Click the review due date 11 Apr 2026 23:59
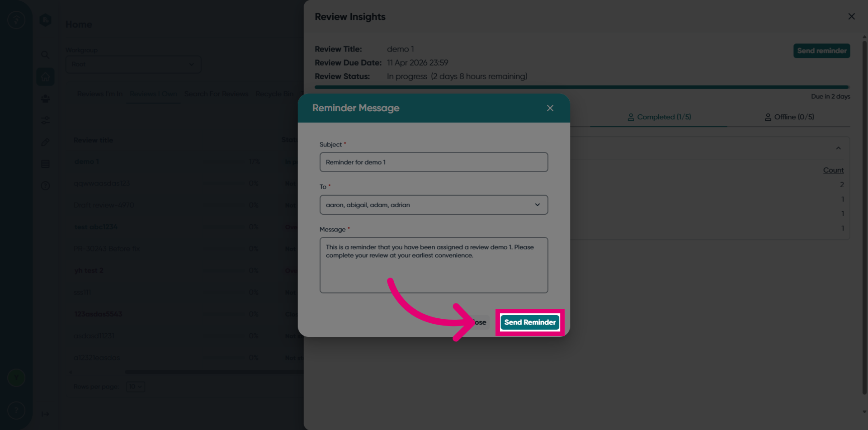This screenshot has height=430, width=868. click(x=417, y=62)
